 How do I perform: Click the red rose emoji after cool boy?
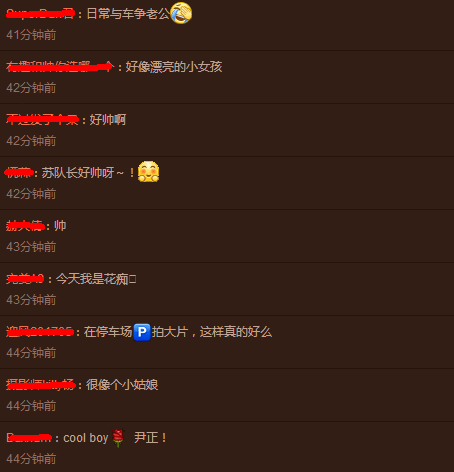click(118, 438)
